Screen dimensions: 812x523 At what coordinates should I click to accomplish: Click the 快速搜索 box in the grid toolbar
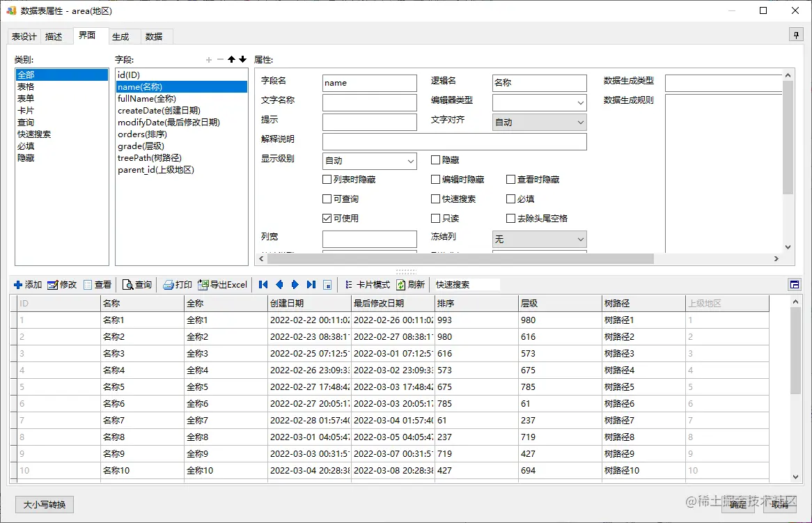tap(466, 285)
